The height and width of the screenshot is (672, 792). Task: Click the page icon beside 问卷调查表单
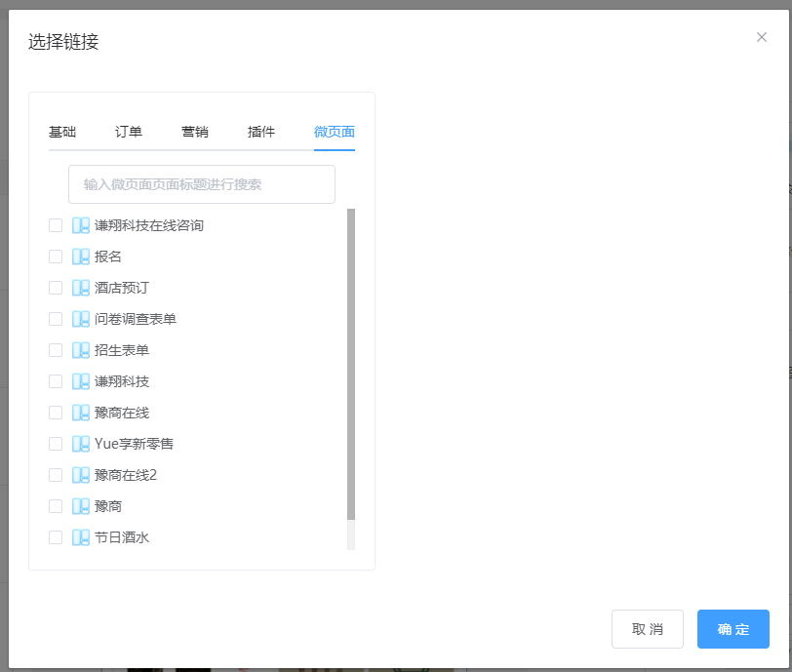click(81, 319)
